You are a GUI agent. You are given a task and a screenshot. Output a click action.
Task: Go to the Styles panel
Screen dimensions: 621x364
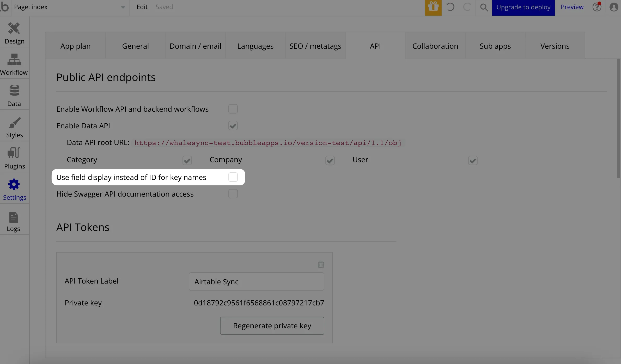point(14,127)
